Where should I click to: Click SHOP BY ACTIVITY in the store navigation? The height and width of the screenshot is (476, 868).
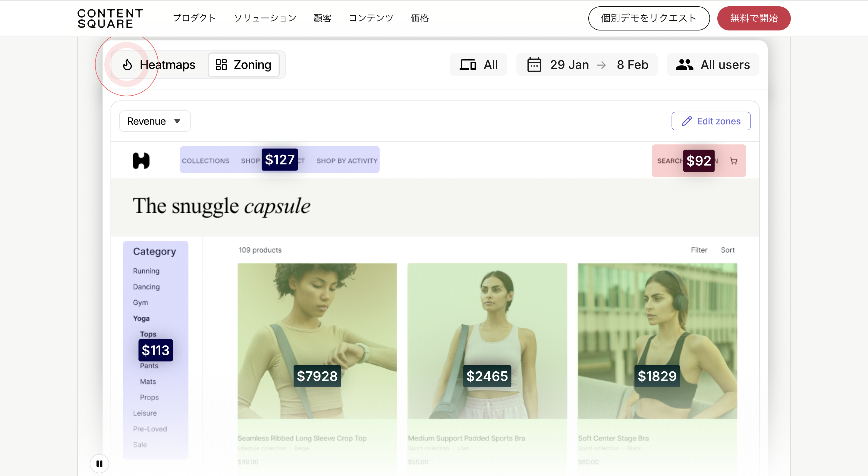click(347, 161)
